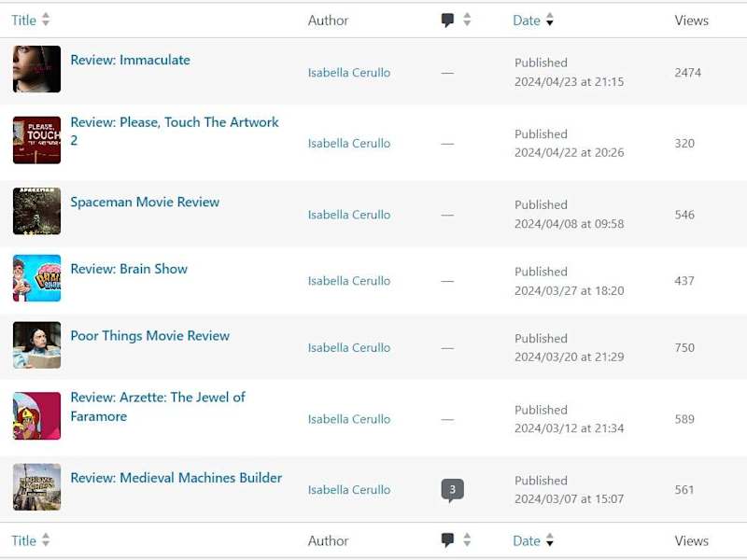Open the 3 comments bubble for Medieval Machines Builder

click(452, 490)
